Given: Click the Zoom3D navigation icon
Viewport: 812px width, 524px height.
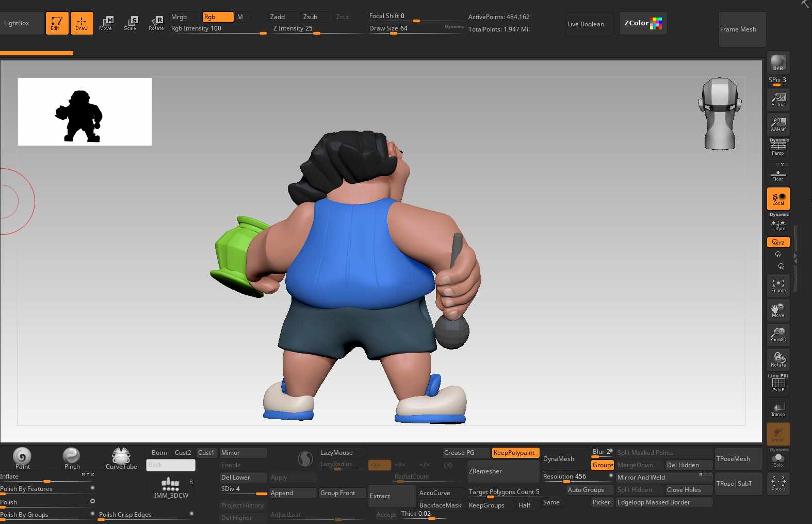Looking at the screenshot, I should tap(778, 335).
